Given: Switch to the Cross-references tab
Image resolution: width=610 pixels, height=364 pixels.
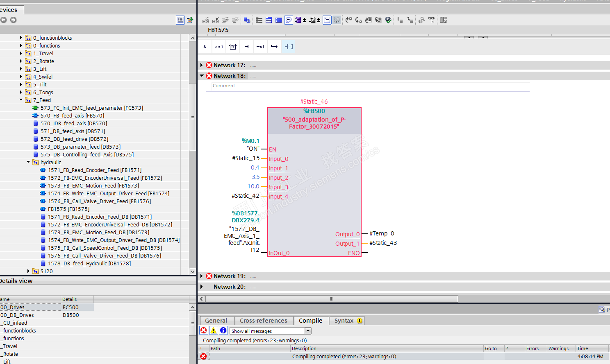Looking at the screenshot, I should (x=263, y=321).
